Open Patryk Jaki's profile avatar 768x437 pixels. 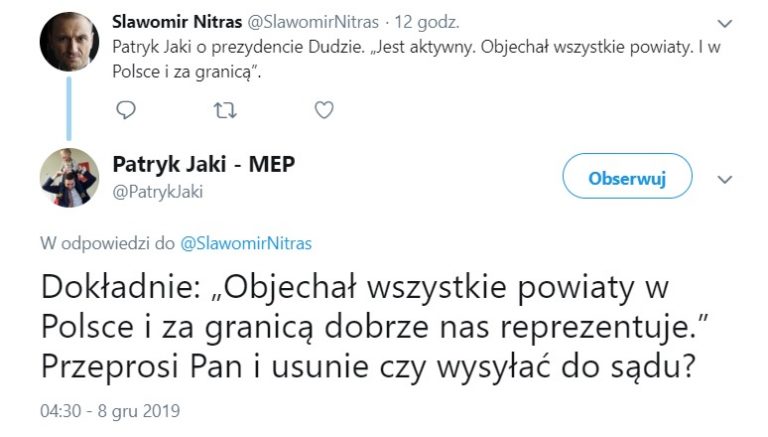(68, 178)
